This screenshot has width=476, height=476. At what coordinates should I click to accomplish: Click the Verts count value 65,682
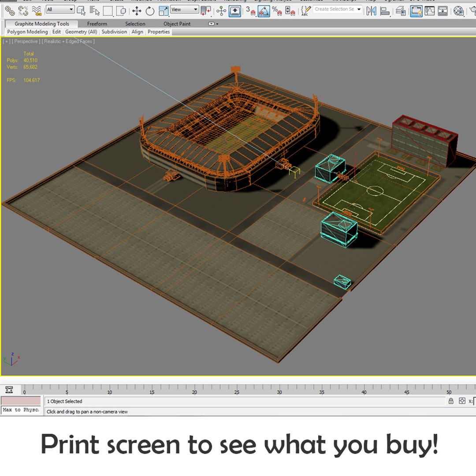click(x=30, y=67)
